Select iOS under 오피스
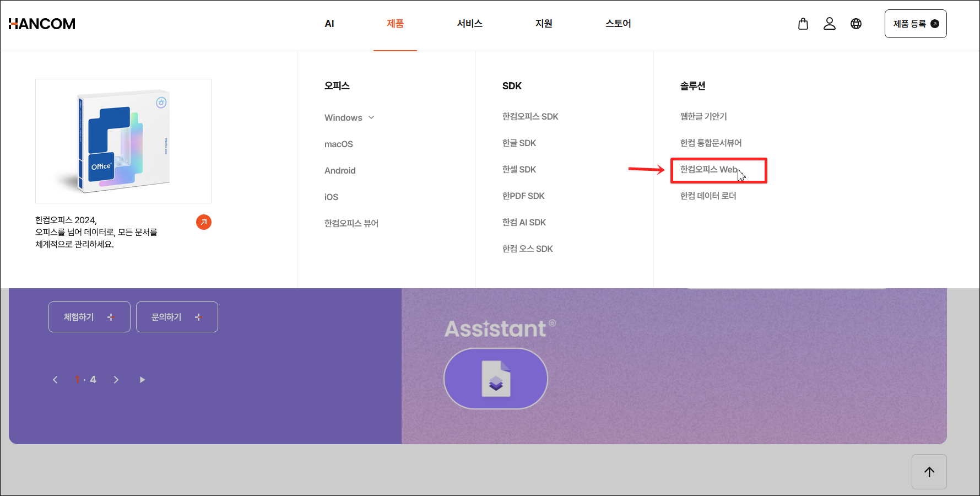 (x=331, y=197)
